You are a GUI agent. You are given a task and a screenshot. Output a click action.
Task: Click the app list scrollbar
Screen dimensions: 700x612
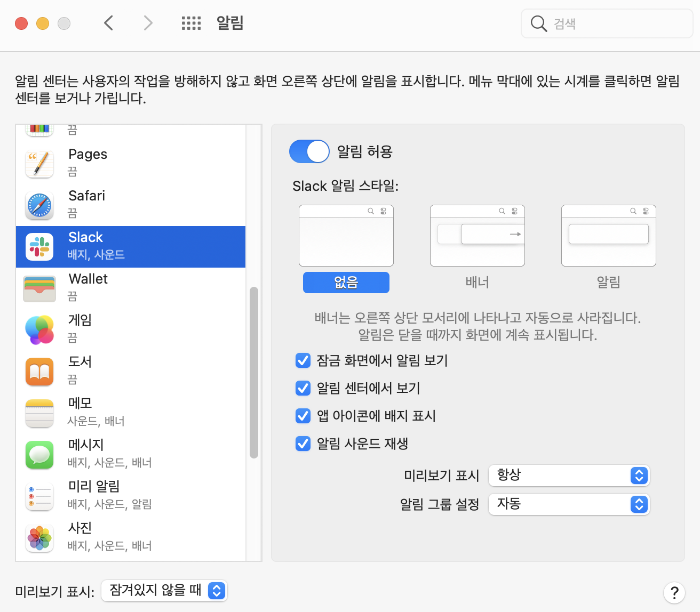(x=254, y=373)
